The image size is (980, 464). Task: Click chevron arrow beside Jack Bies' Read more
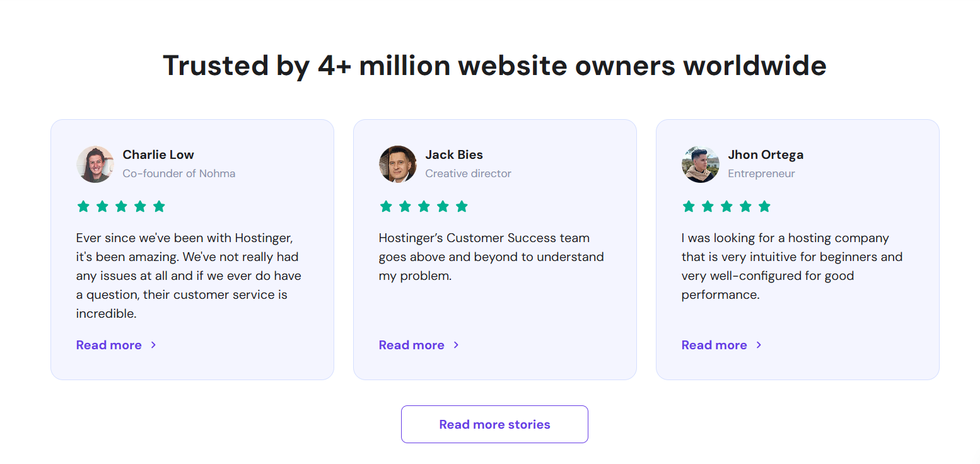point(456,345)
